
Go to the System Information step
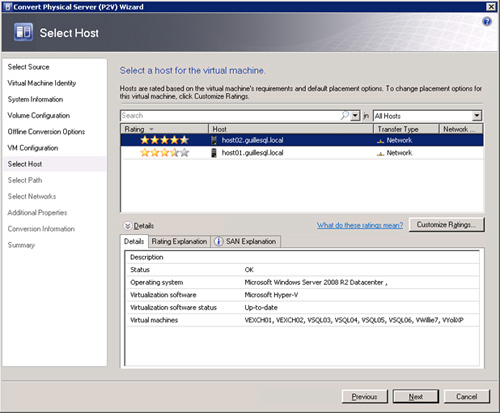[35, 99]
